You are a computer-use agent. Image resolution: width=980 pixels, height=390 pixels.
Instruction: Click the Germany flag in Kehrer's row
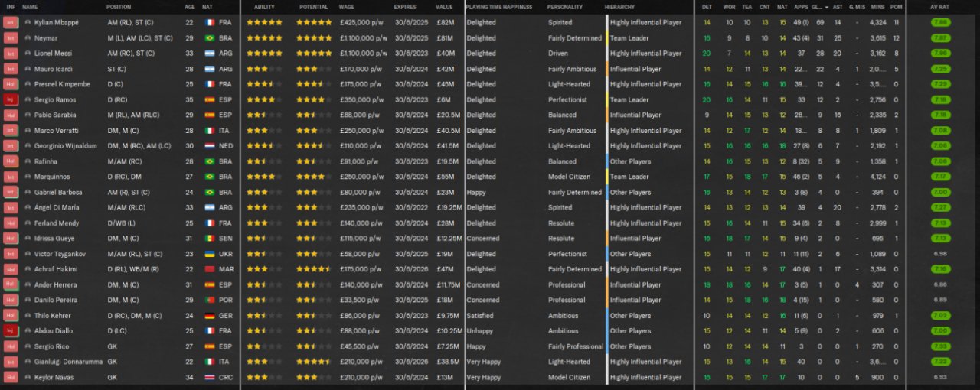pos(210,315)
